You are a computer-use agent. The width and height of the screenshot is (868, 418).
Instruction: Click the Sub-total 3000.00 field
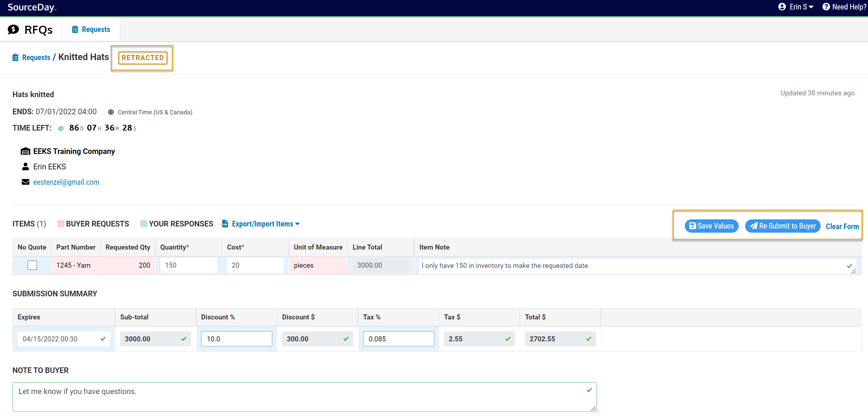click(x=155, y=339)
